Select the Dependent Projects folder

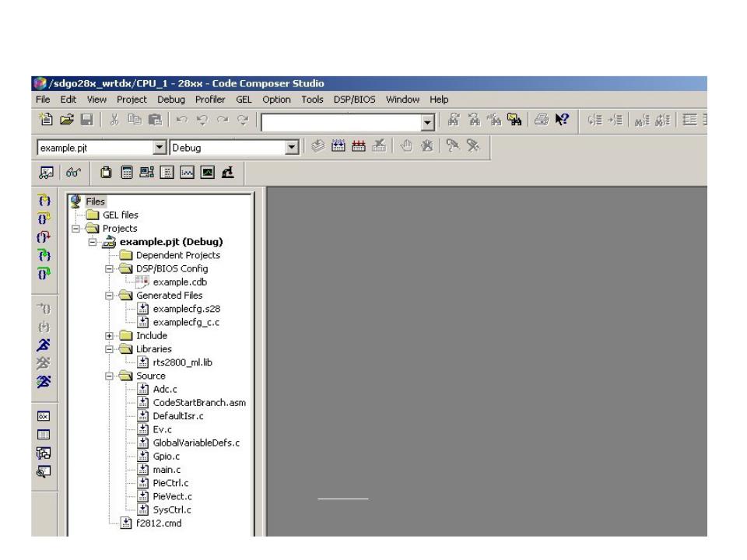(178, 255)
